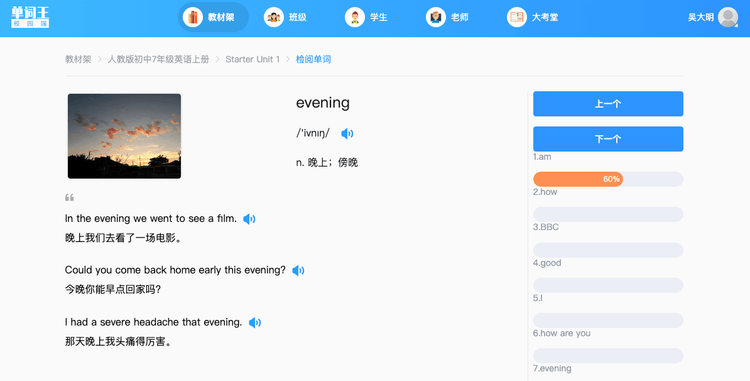Click the 教材架 breadcrumb link
The height and width of the screenshot is (381, 750).
click(78, 59)
